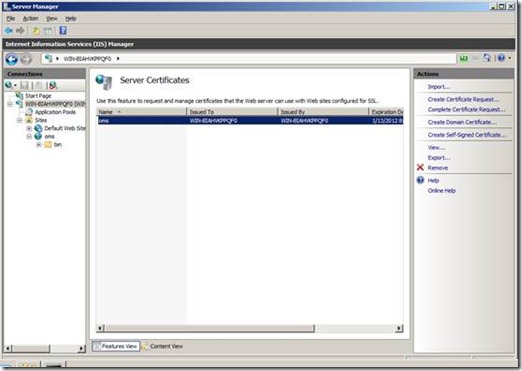The width and height of the screenshot is (522, 371).
Task: Click the grey IIS Forward button
Action: [x=26, y=59]
